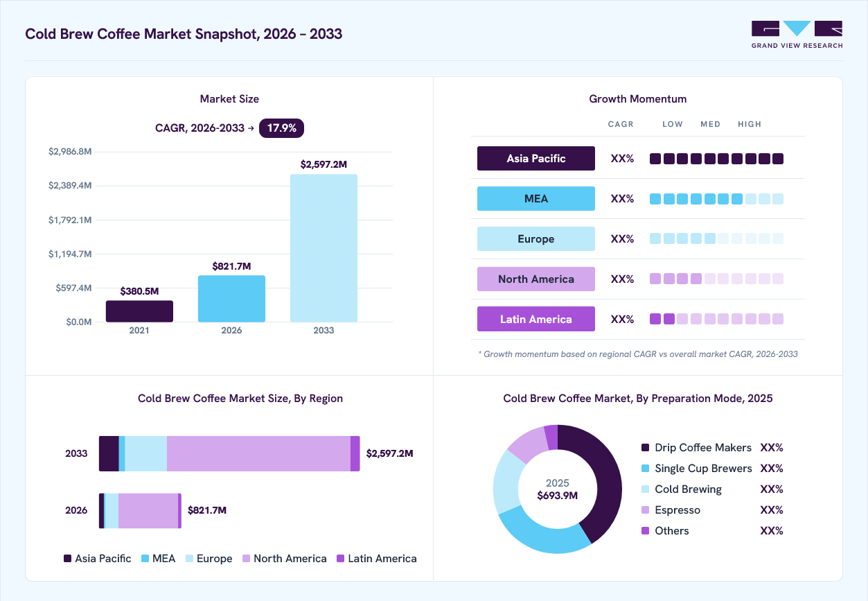The height and width of the screenshot is (601, 868).
Task: Click the Others legend swatch
Action: click(646, 531)
